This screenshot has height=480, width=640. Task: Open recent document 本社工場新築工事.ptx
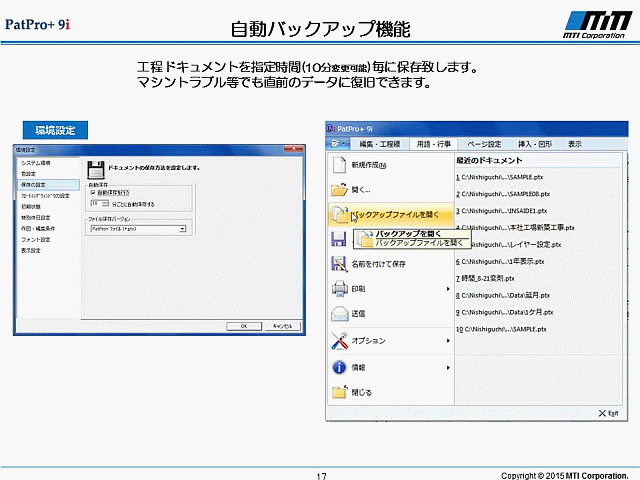tap(515, 228)
